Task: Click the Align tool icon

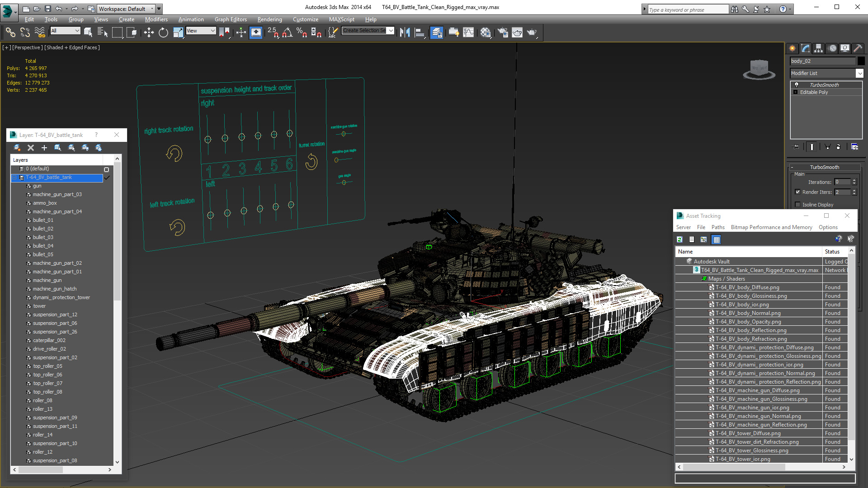Action: point(420,32)
